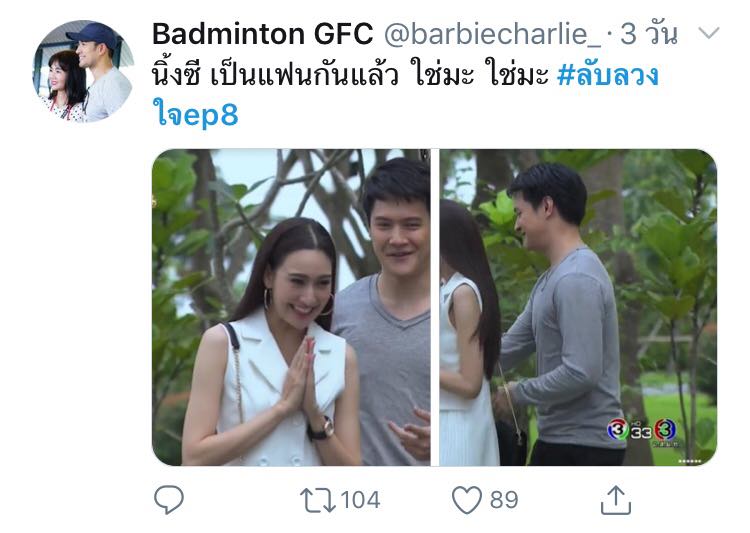The width and height of the screenshot is (750, 533).
Task: Open the Badminton GFC display name
Action: click(262, 34)
